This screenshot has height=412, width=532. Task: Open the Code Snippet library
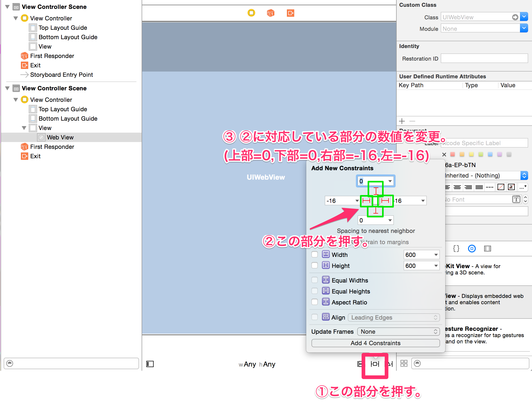[456, 249]
